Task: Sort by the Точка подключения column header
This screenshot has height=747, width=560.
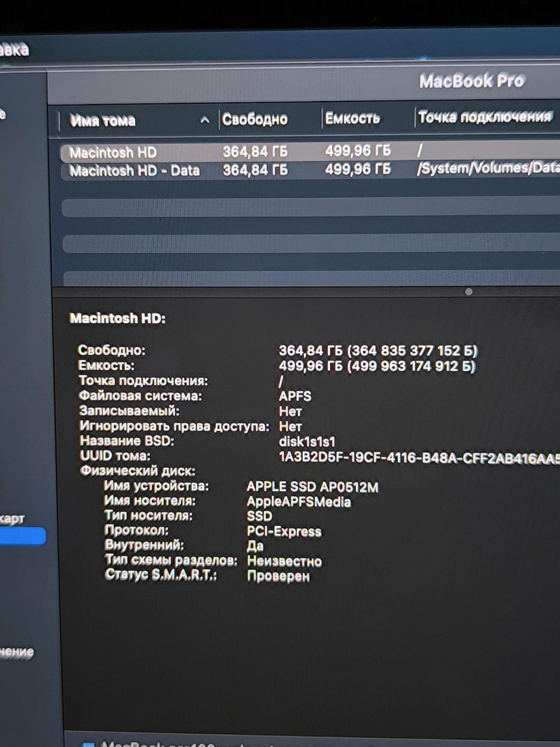Action: [485, 117]
